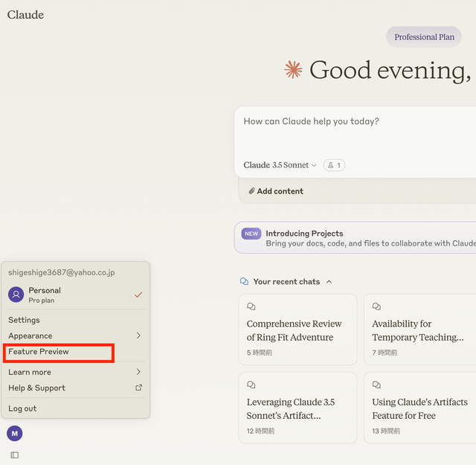The height and width of the screenshot is (465, 476).
Task: Click the 'Pro plan' label under Personal
Action: (x=42, y=301)
